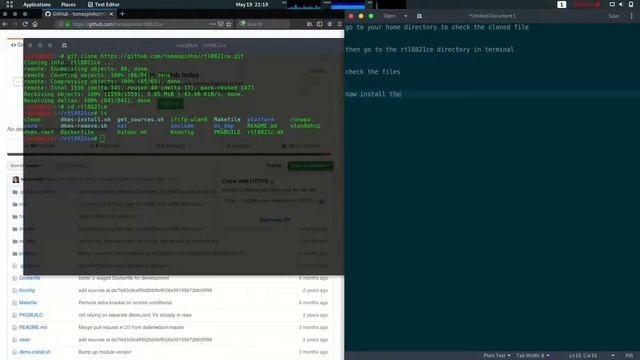Click the CPU graph monitor in top panel
Viewport: 640px width, 360px height.
click(304, 4)
